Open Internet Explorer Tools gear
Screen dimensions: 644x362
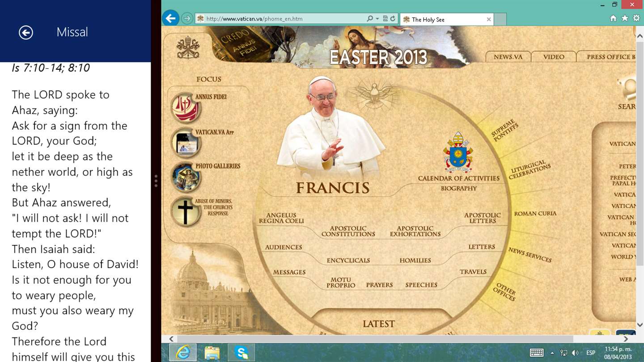tap(636, 18)
